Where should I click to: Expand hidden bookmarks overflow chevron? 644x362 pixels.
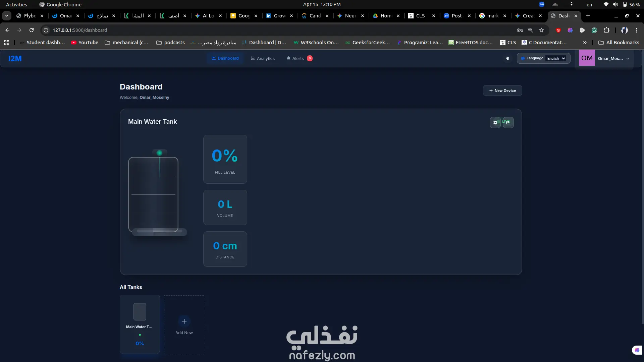click(x=585, y=43)
